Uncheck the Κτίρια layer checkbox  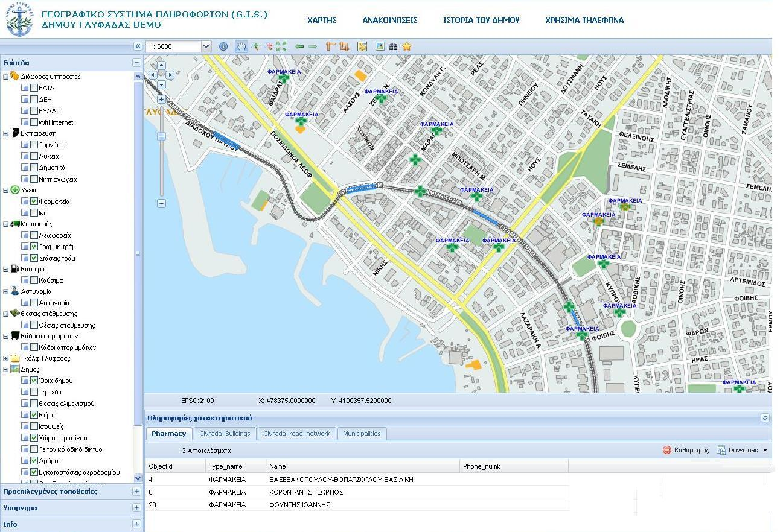pos(34,415)
